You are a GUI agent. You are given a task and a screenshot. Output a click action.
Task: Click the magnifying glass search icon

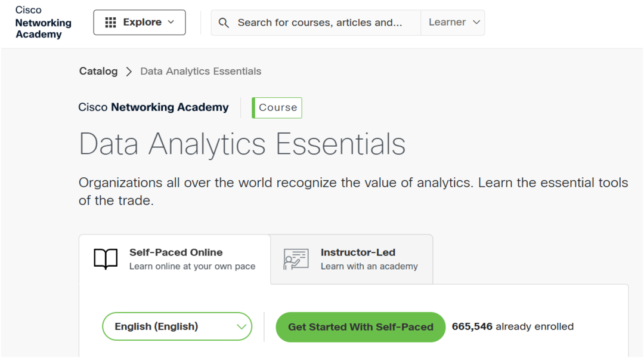224,23
